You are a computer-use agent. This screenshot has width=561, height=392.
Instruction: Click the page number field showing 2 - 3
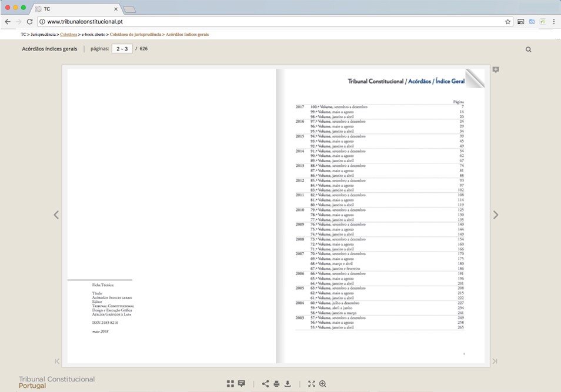click(x=123, y=49)
